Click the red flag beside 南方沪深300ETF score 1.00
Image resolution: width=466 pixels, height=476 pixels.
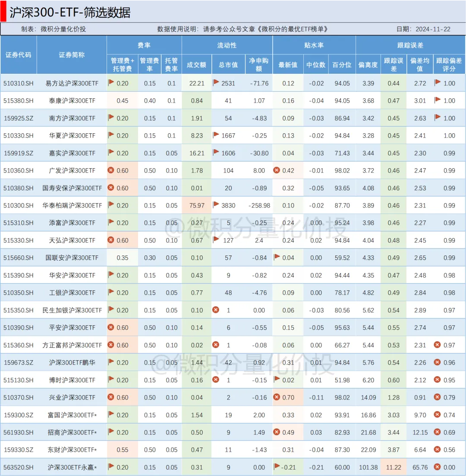tap(438, 117)
